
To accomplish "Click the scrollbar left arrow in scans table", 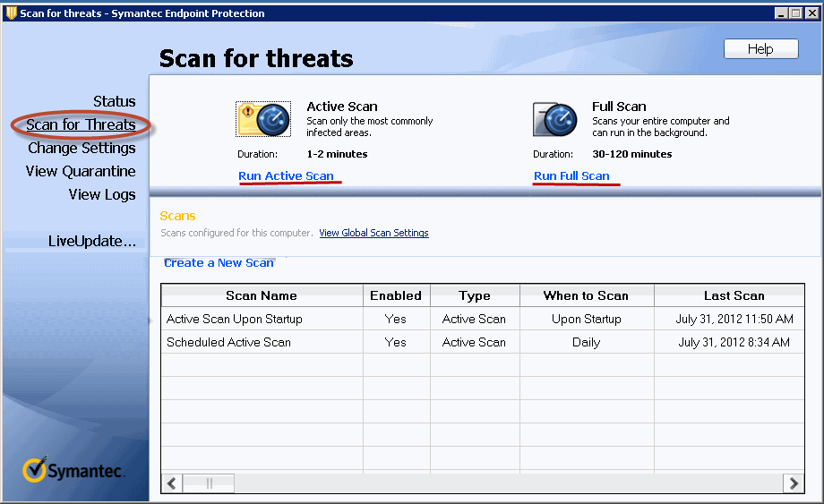I will pyautogui.click(x=172, y=483).
